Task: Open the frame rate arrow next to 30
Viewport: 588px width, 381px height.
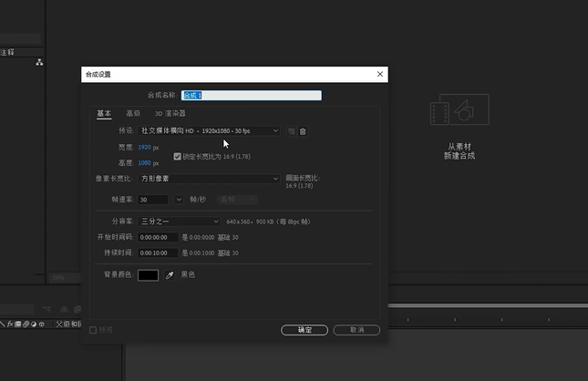Action: point(179,199)
